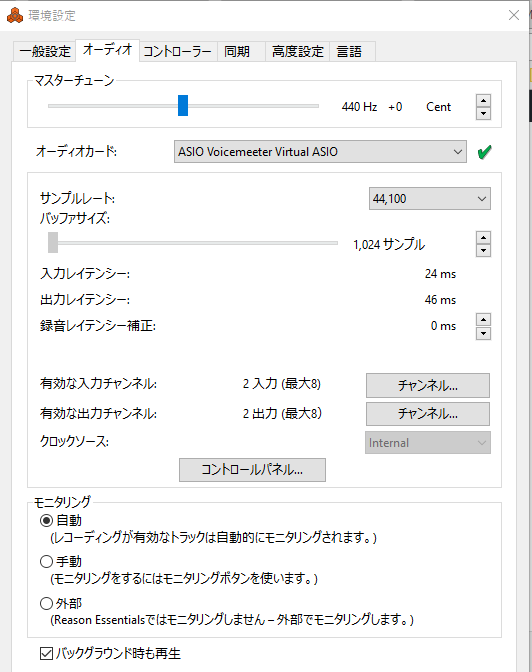Increase buffer size with up arrow
Screen dimensions: 532x672
[x=483, y=237]
